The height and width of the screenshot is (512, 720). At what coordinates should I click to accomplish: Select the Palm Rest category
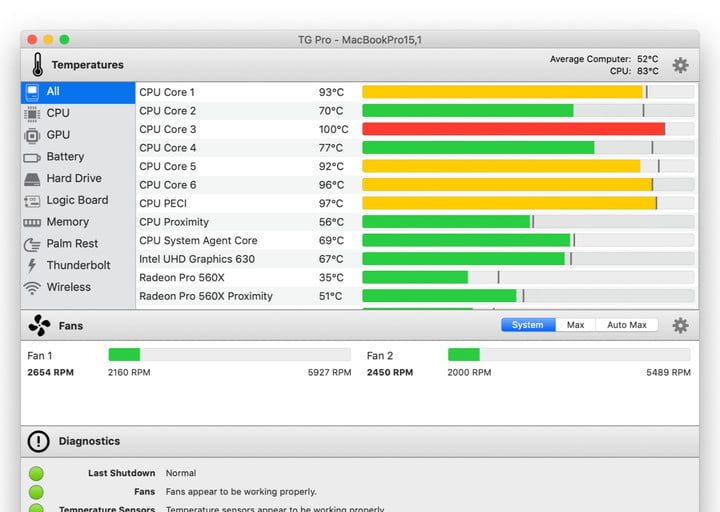click(x=72, y=244)
